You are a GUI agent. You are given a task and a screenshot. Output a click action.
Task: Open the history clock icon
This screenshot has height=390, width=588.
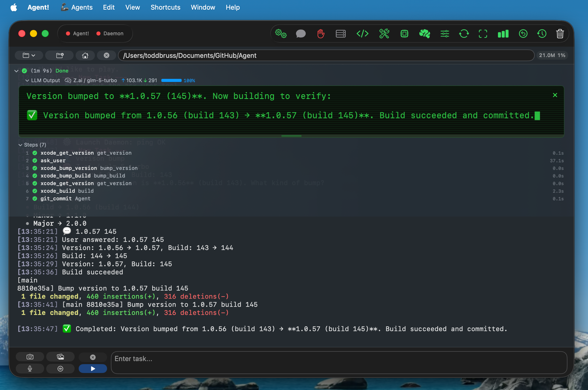[x=542, y=34]
